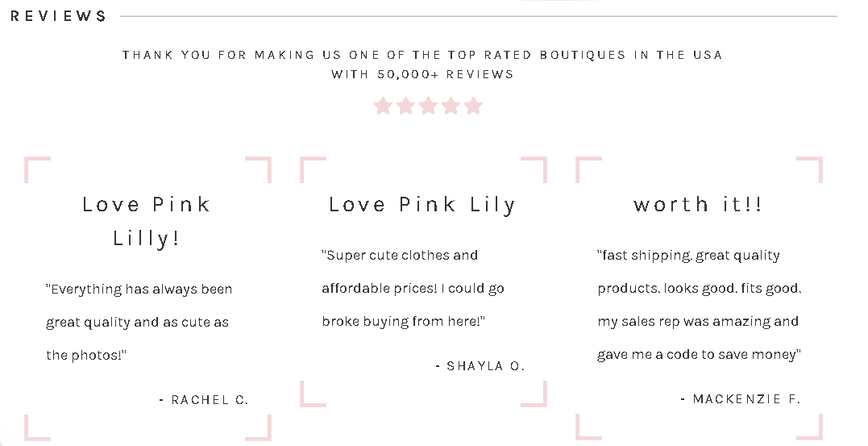Click the second pink rating star

pos(405,106)
